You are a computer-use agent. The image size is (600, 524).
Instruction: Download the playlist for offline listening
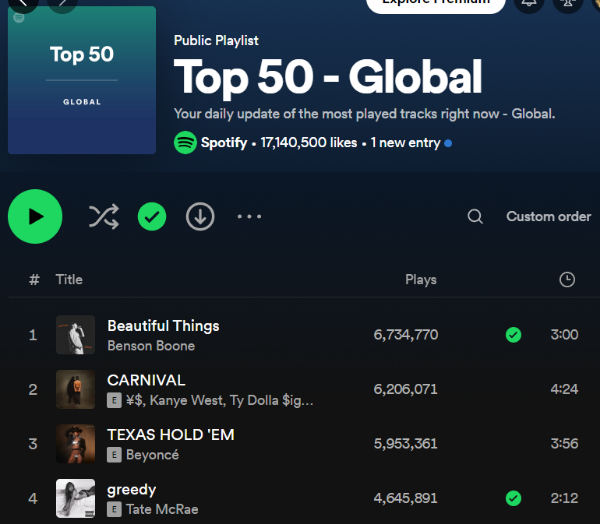pyautogui.click(x=200, y=216)
